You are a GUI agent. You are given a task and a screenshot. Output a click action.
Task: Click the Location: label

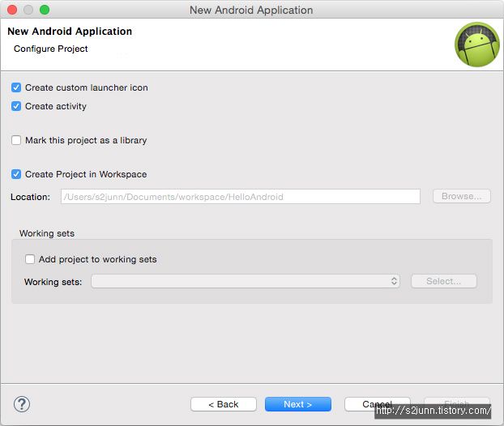pyautogui.click(x=30, y=197)
